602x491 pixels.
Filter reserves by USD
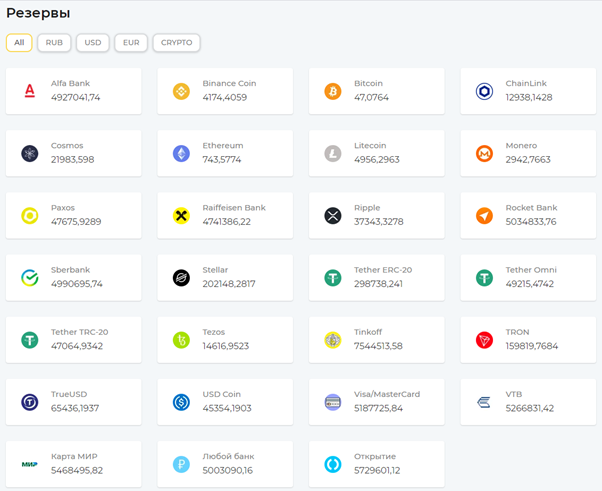[93, 43]
